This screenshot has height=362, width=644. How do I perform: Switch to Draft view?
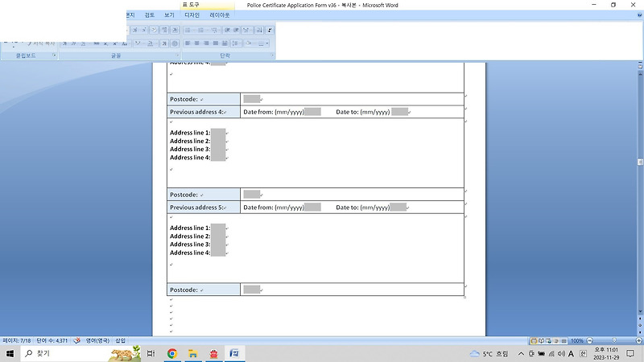tap(564, 340)
